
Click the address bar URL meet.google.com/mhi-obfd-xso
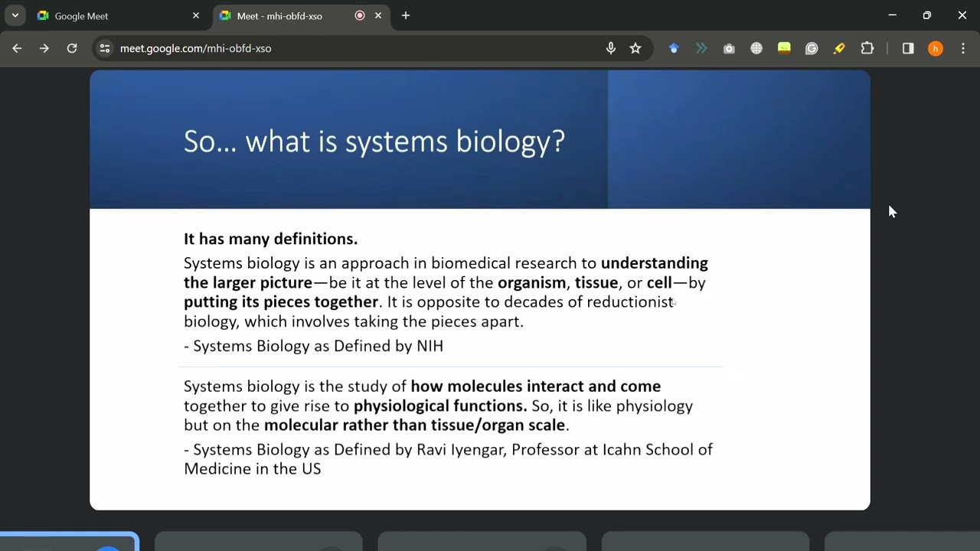pos(196,48)
